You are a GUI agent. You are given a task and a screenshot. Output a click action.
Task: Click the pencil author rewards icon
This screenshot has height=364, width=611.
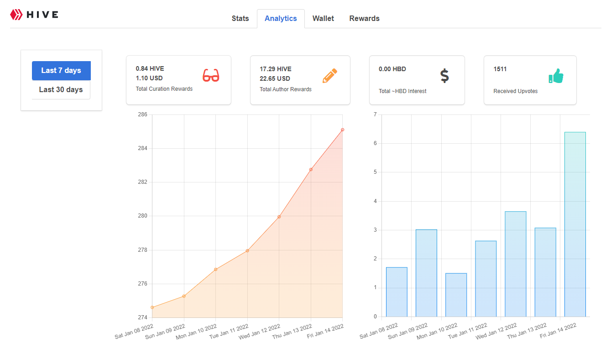click(329, 75)
